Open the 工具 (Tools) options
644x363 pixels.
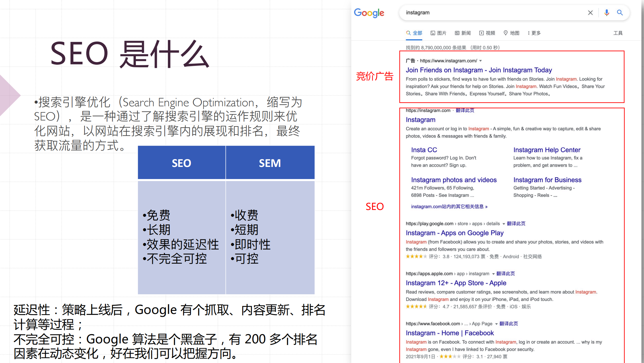618,33
